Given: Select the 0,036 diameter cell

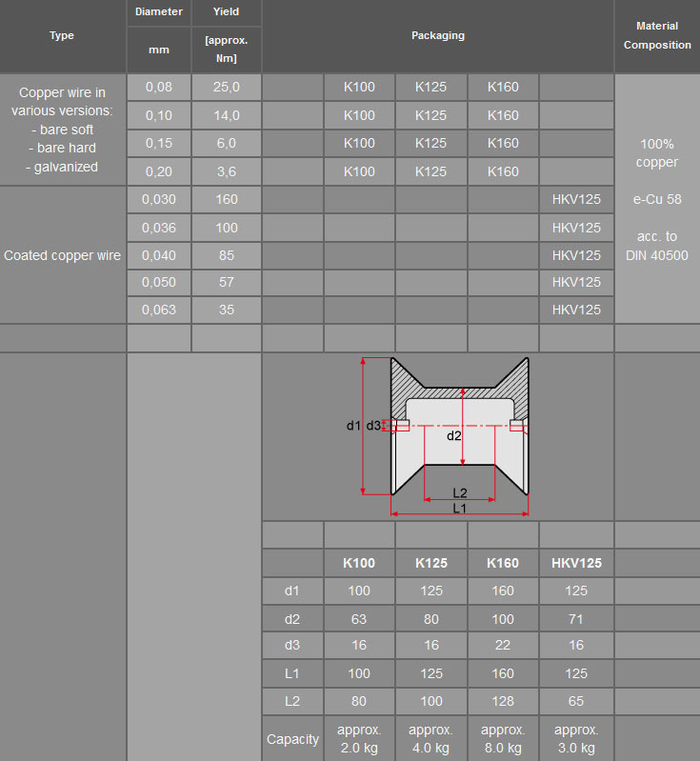Looking at the screenshot, I should [159, 228].
